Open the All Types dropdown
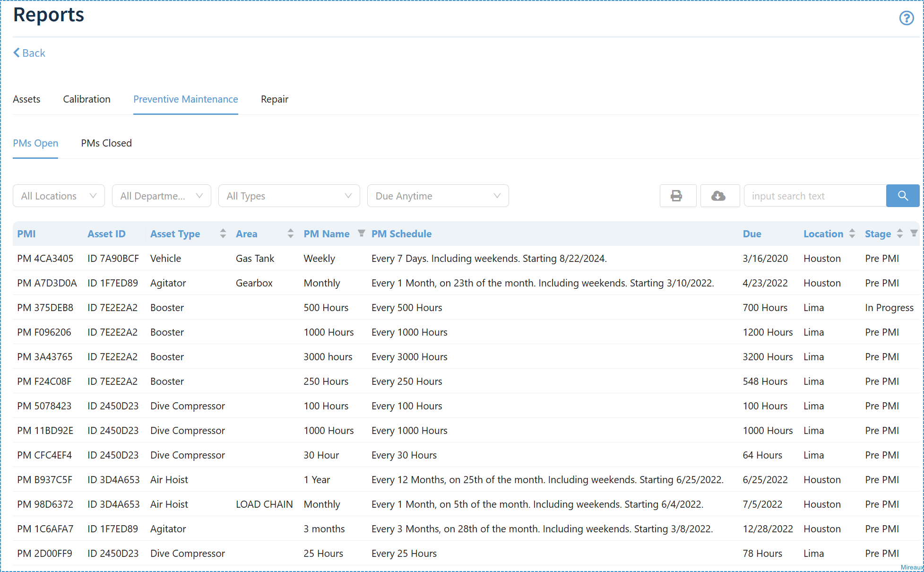 [x=289, y=196]
